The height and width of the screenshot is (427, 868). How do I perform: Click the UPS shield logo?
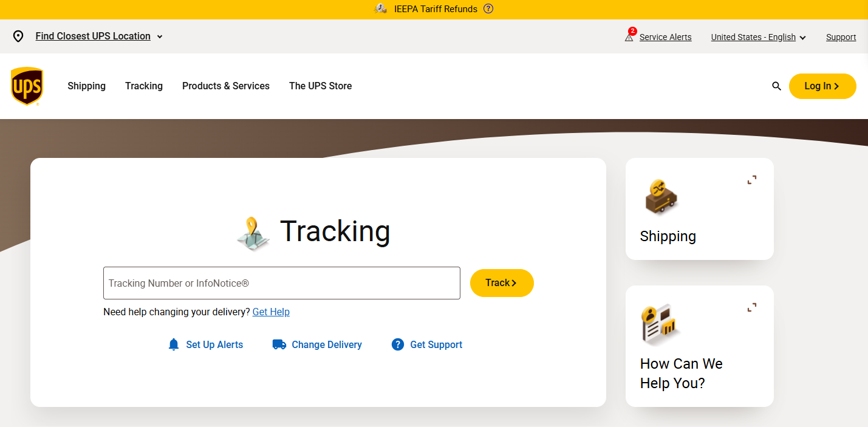(27, 86)
